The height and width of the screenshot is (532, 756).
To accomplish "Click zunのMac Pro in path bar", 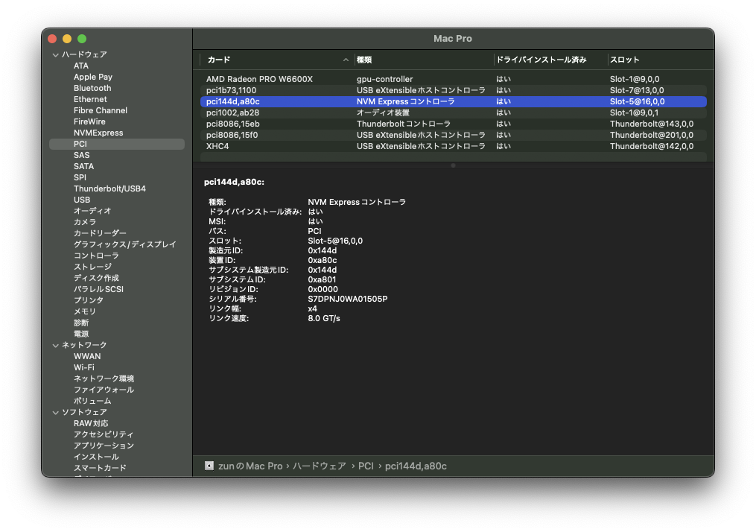I will click(250, 466).
